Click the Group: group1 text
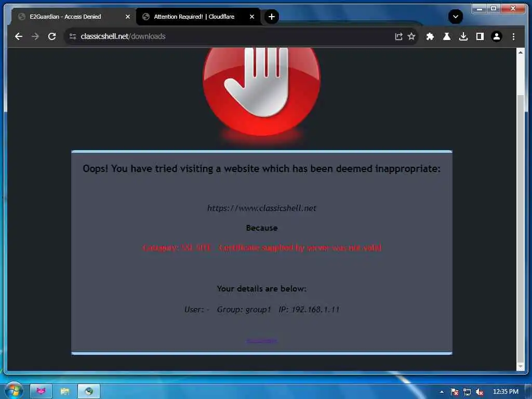This screenshot has width=532, height=399. 244,310
